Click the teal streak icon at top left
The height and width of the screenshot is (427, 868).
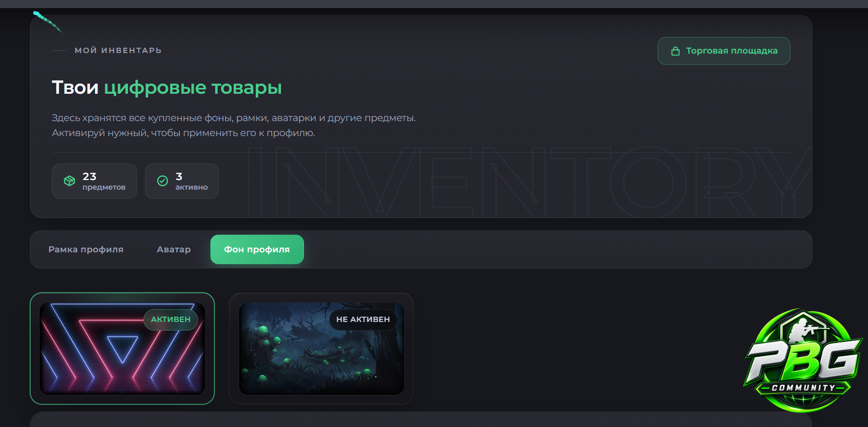(x=47, y=21)
